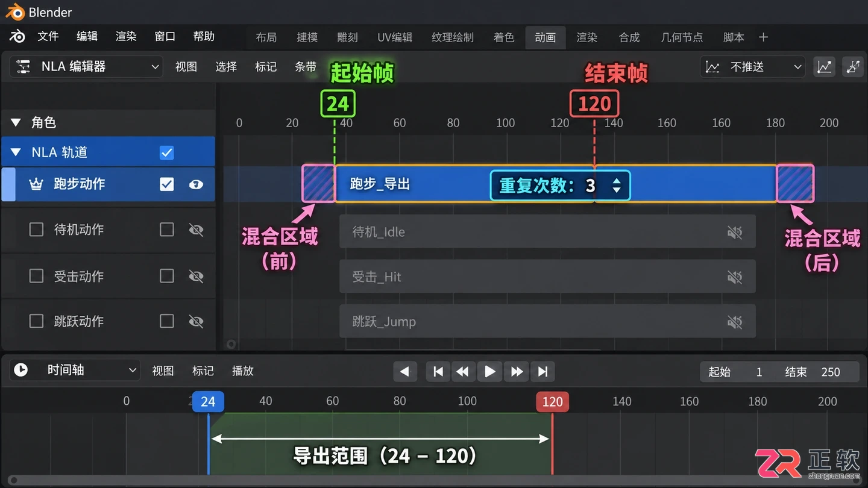This screenshot has width=868, height=488.
Task: Open the 不推送 dropdown
Action: tap(753, 67)
